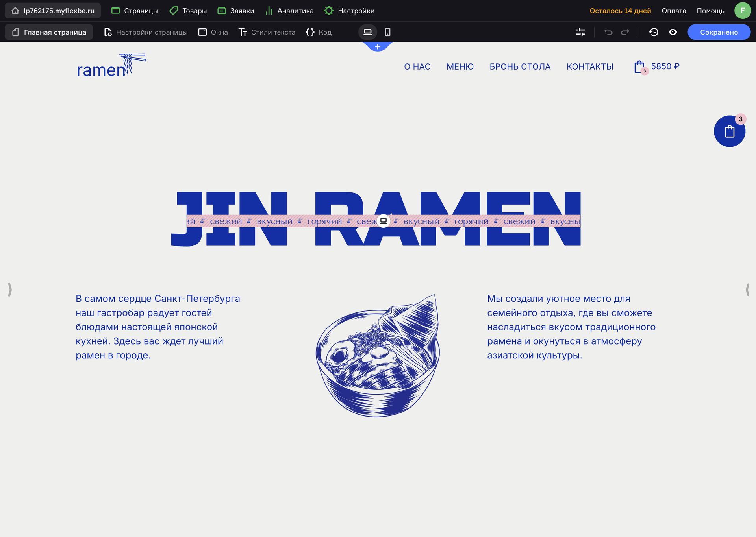Redo the last action
Viewport: 756px width, 537px height.
625,32
